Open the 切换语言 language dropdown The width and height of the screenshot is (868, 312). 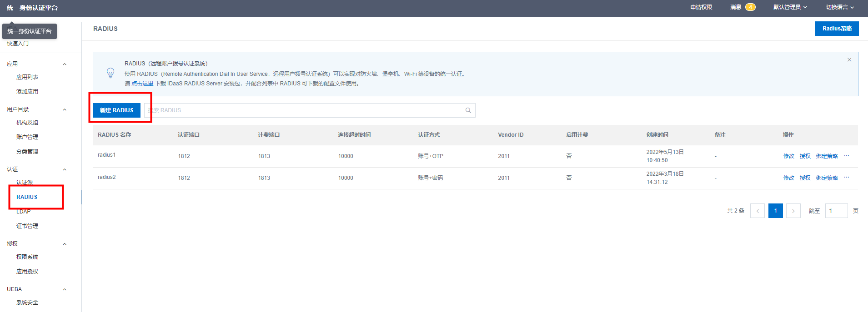(x=839, y=7)
